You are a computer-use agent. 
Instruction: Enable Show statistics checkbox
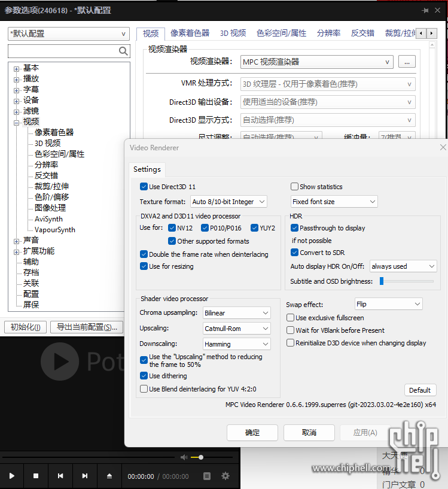[x=294, y=187]
